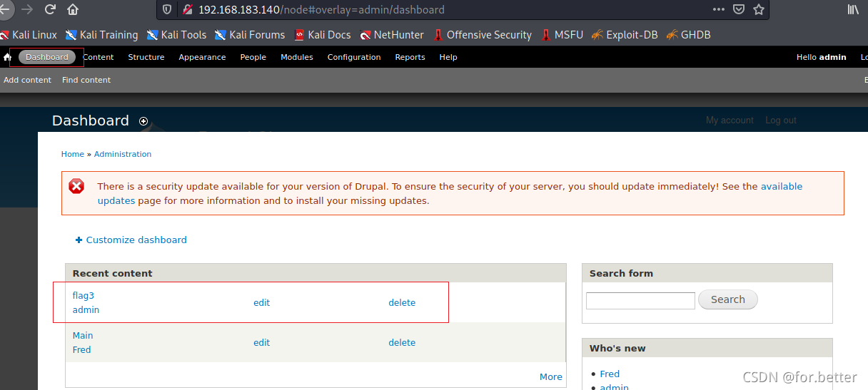Viewport: 868px width, 390px height.
Task: Click the Find content shortcut
Action: point(86,80)
